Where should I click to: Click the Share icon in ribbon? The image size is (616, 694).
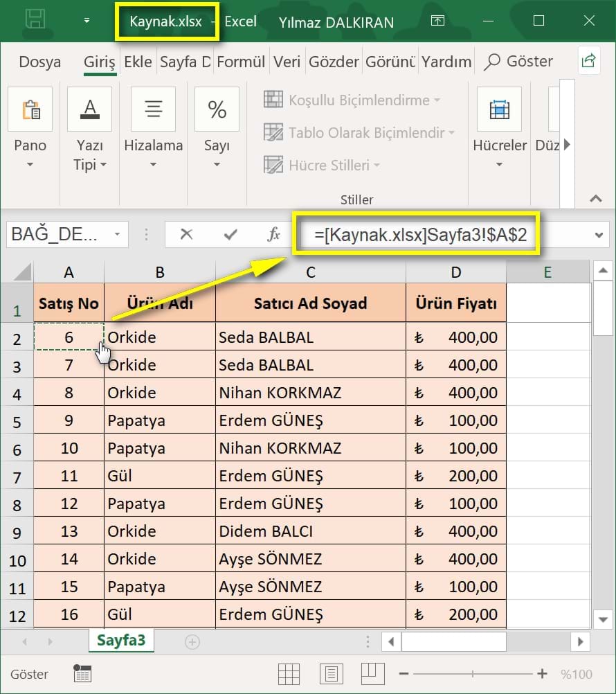coord(588,61)
